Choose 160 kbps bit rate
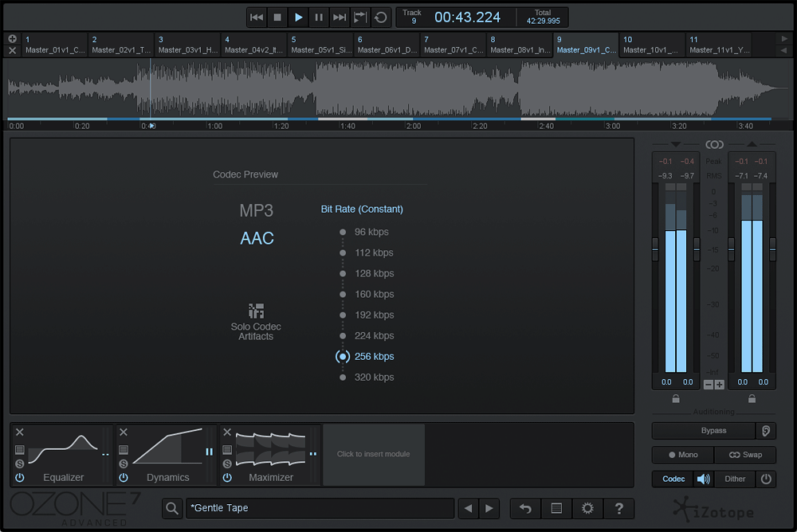 click(x=367, y=294)
